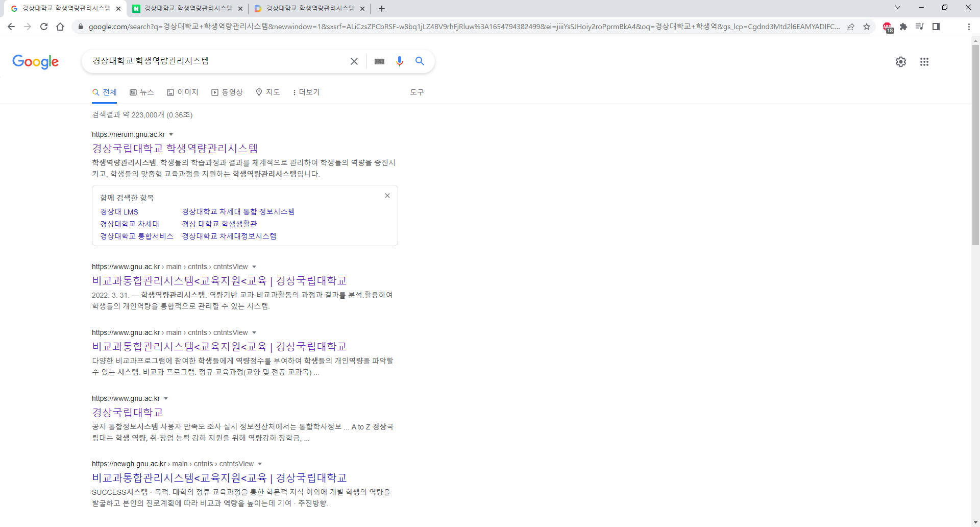Screen dimensions: 980x527
Task: Close the third browser tab
Action: pyautogui.click(x=362, y=9)
